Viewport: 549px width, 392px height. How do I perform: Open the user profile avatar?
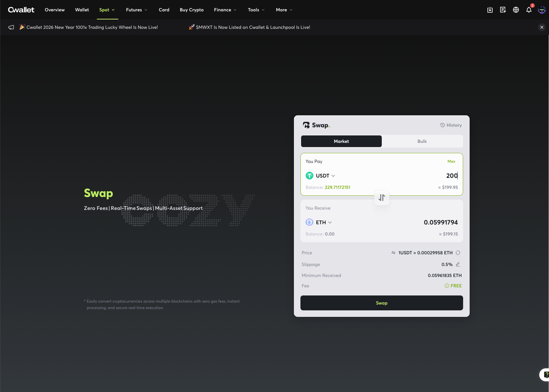[542, 10]
